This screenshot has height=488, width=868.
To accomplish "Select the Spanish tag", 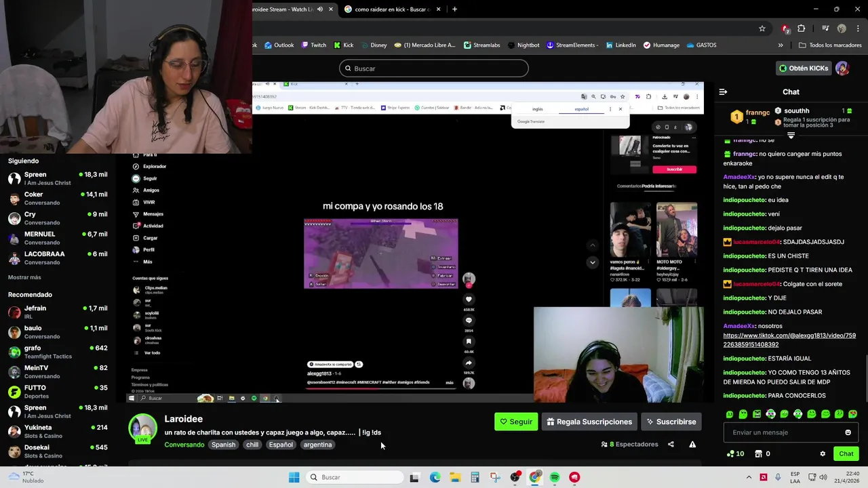I will pos(223,445).
